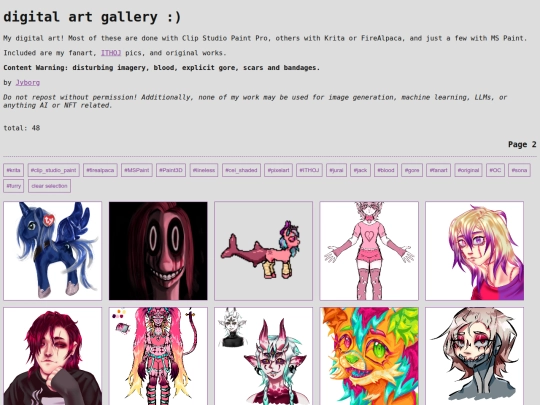Visit the Jyborg author link
540x405 pixels.
click(x=28, y=83)
